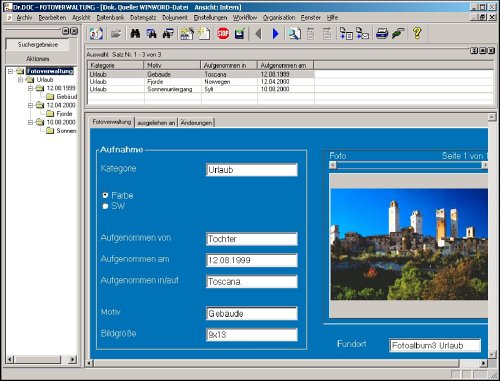
Task: Sort by the Motiv column header
Action: tap(172, 65)
